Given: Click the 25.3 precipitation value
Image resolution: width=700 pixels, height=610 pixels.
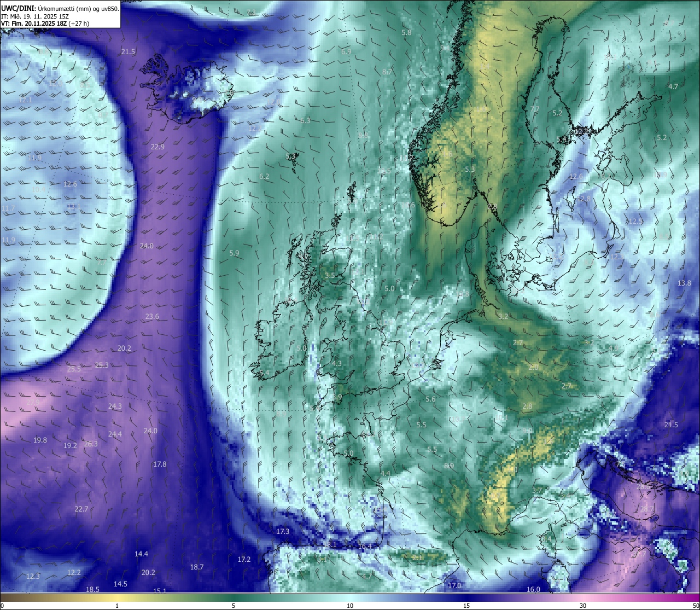Looking at the screenshot, I should [102, 365].
